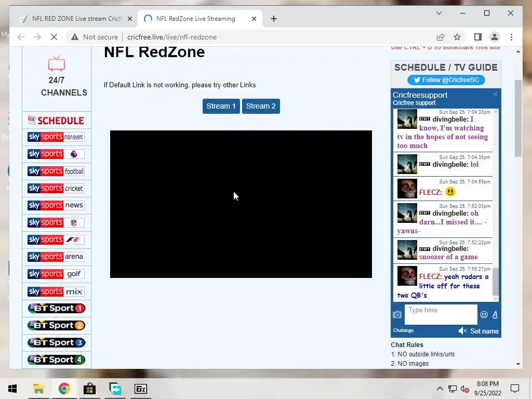532x399 pixels.
Task: Click the muted volume tray icon
Action: pyautogui.click(x=465, y=389)
